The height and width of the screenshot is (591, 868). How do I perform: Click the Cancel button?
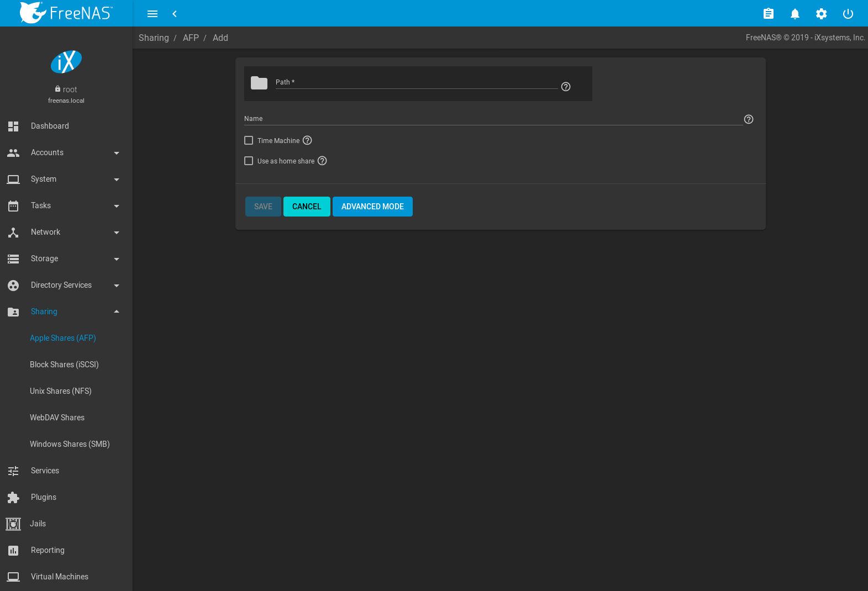click(307, 207)
